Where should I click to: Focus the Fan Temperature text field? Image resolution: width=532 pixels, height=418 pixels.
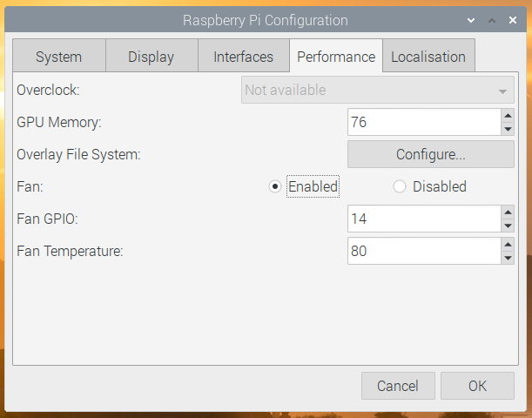coord(423,252)
